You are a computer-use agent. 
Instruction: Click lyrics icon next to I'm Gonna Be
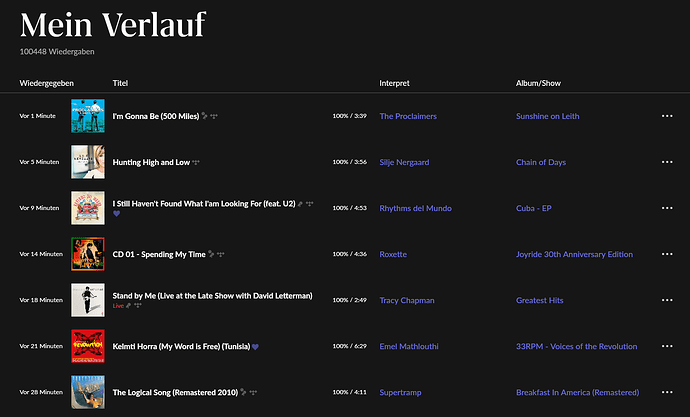(x=205, y=116)
